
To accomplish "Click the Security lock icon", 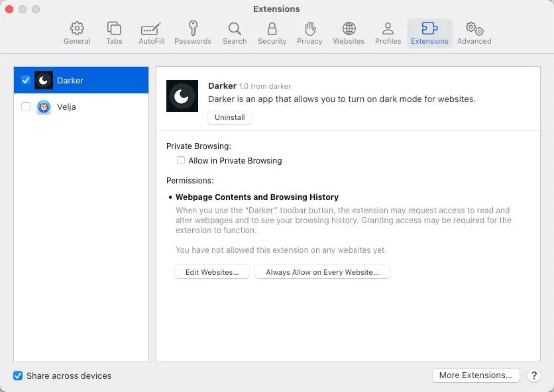I will [272, 32].
